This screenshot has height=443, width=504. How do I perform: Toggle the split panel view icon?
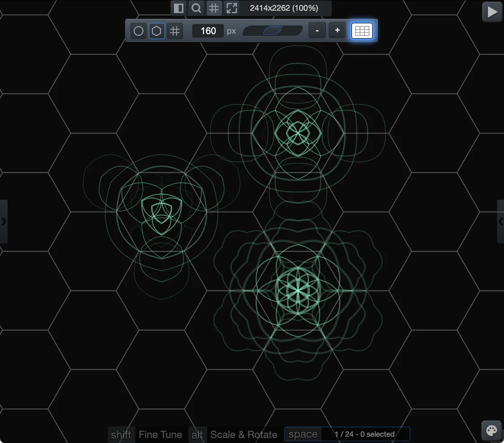178,8
